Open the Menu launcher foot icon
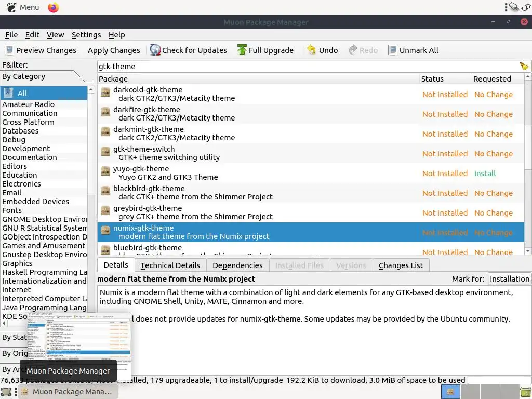The image size is (532, 399). click(11, 7)
